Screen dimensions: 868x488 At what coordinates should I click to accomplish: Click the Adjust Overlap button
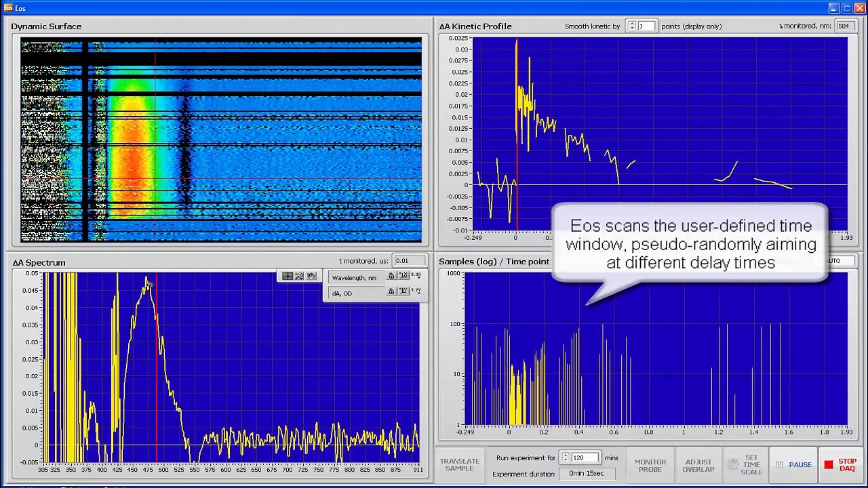point(698,465)
